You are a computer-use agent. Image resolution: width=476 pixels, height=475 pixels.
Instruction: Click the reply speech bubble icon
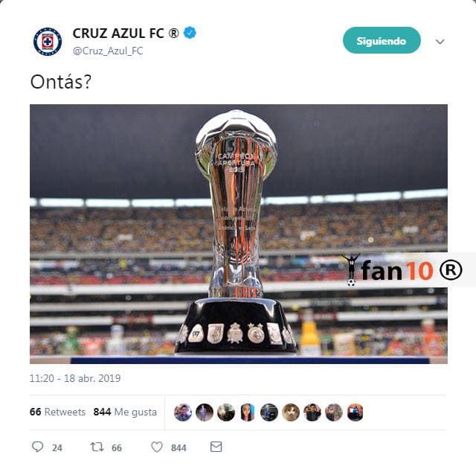(x=38, y=447)
